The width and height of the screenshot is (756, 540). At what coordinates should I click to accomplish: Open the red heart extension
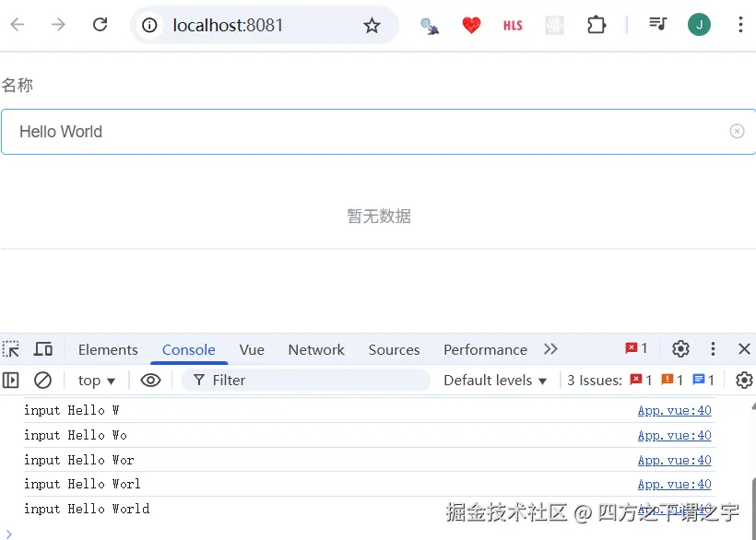pyautogui.click(x=471, y=25)
